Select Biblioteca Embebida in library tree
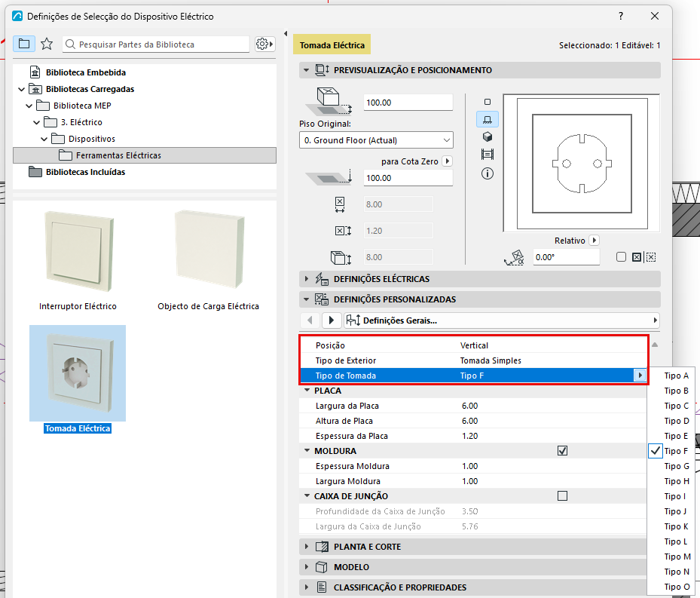Viewport: 700px width, 598px height. (x=86, y=72)
